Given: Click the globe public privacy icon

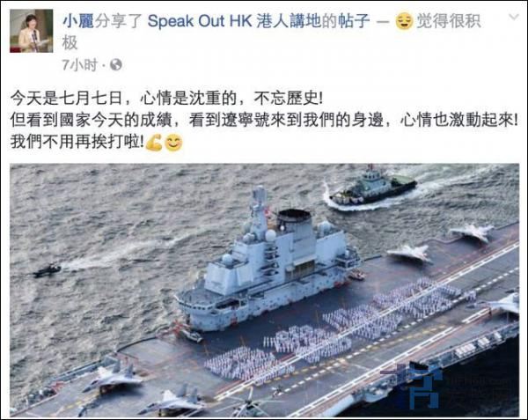Looking at the screenshot, I should pyautogui.click(x=116, y=64).
